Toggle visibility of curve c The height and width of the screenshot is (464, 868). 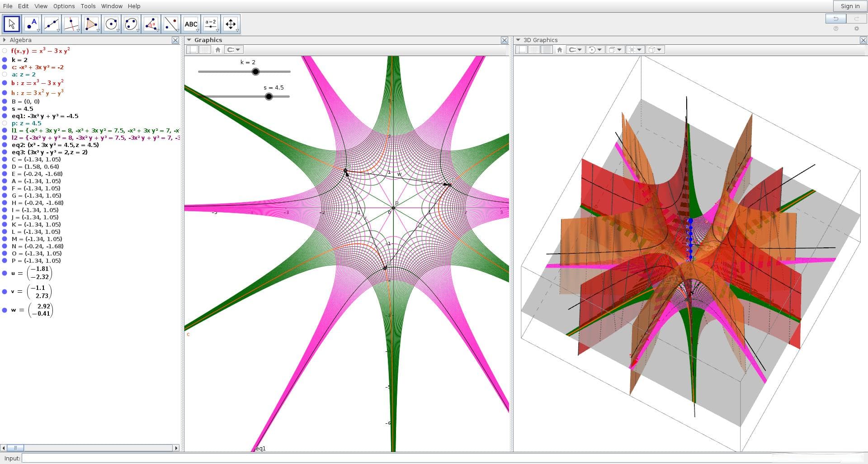tap(5, 67)
